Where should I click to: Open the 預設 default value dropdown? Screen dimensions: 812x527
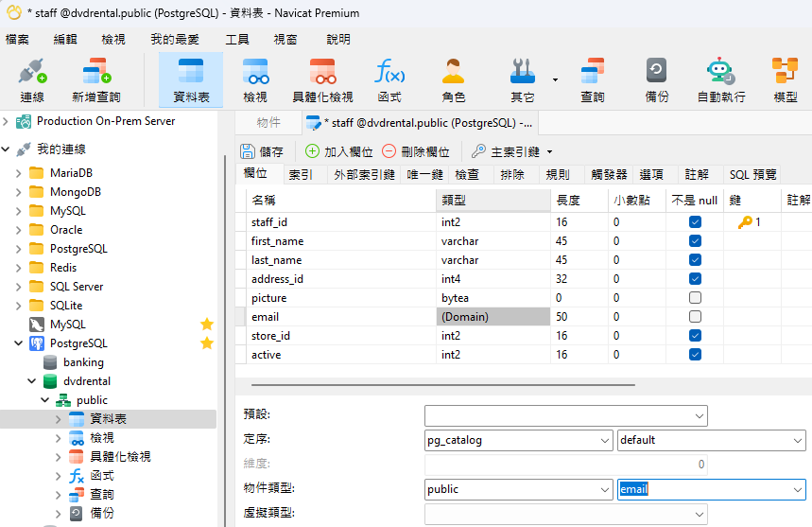point(700,415)
